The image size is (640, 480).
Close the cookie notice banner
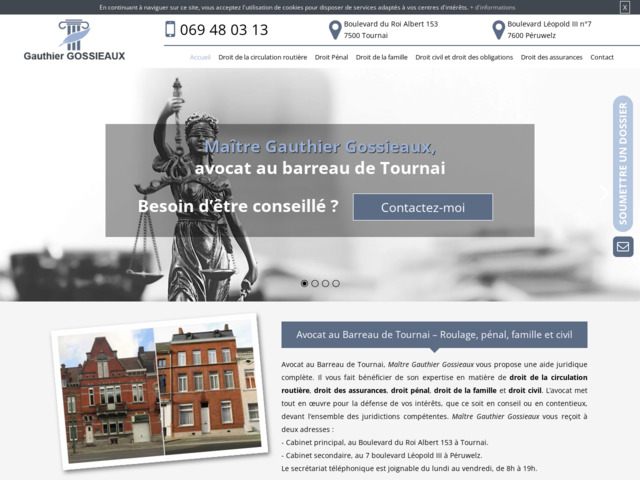point(624,7)
